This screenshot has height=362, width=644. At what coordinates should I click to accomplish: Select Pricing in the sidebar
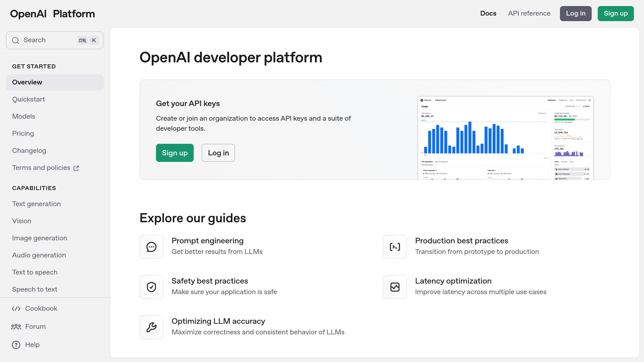pyautogui.click(x=23, y=133)
